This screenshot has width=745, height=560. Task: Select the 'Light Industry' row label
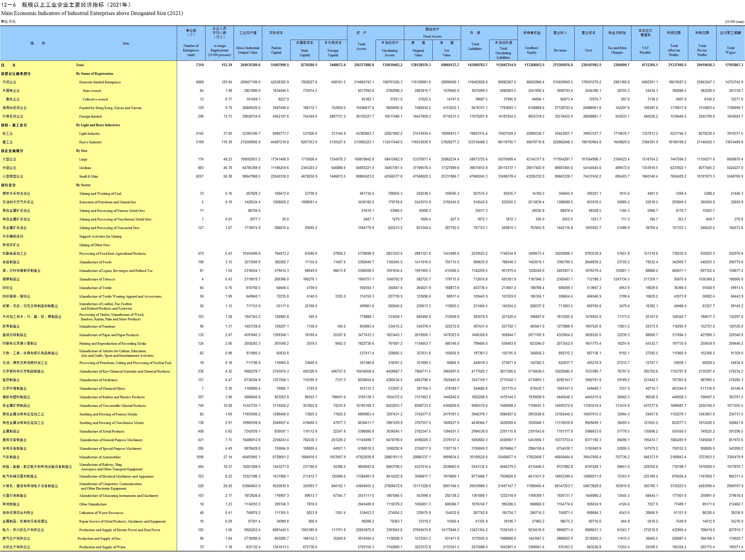[89, 134]
